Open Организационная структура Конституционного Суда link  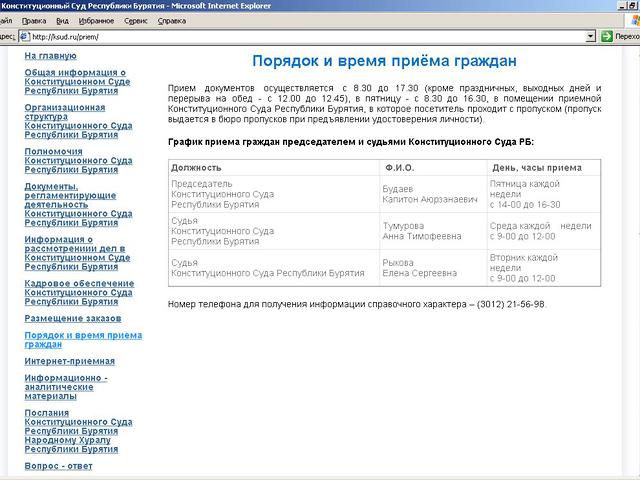click(x=78, y=121)
